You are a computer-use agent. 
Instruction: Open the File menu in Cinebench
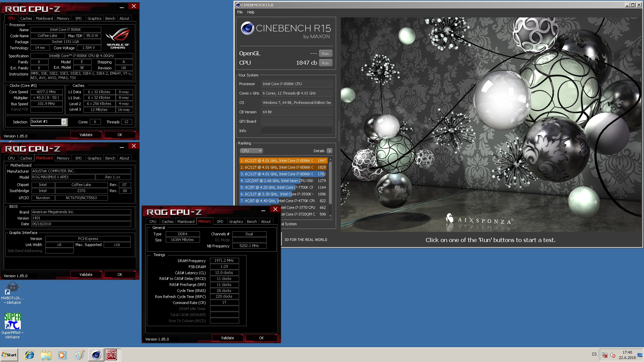[240, 12]
